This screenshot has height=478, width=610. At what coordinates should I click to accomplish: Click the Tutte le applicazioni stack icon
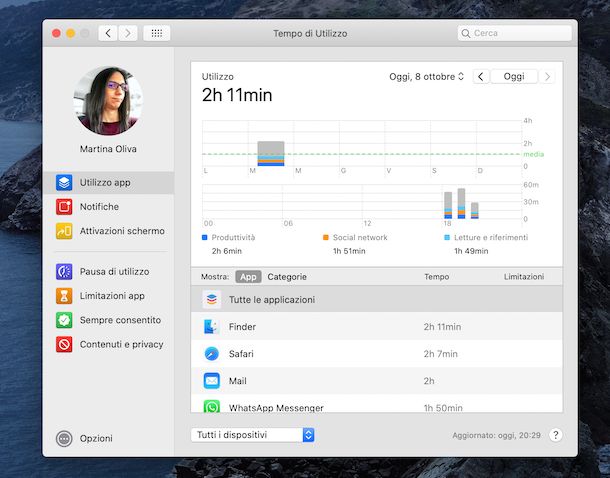pyautogui.click(x=212, y=299)
